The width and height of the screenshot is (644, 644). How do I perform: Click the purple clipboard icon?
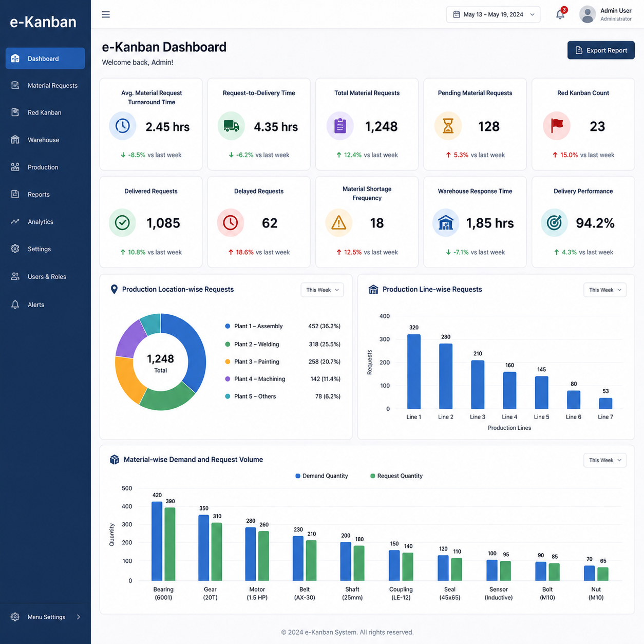coord(340,126)
